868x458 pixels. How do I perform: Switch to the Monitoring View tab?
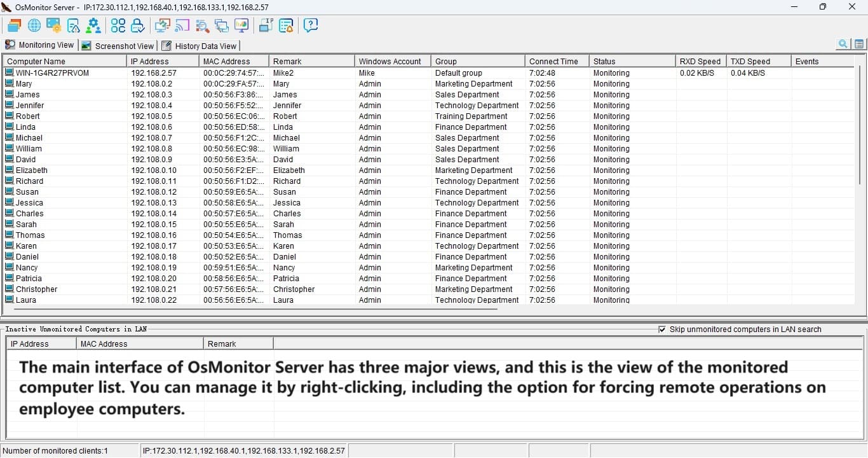click(x=39, y=45)
